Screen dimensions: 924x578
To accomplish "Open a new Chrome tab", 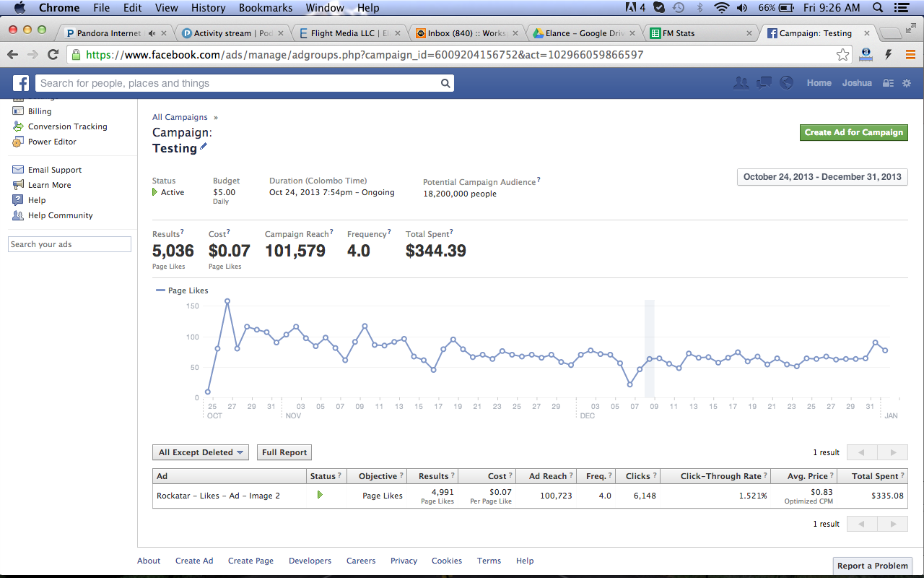I will 891,33.
